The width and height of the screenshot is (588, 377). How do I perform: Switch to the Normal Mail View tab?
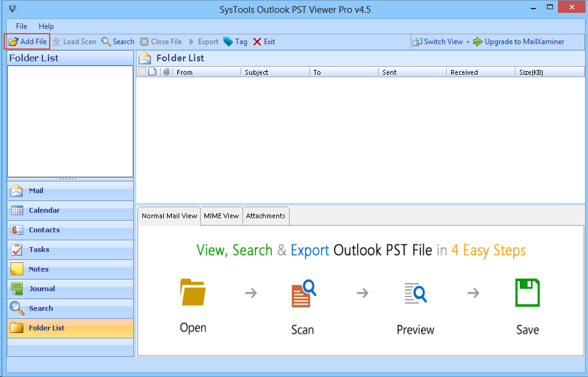pyautogui.click(x=169, y=216)
